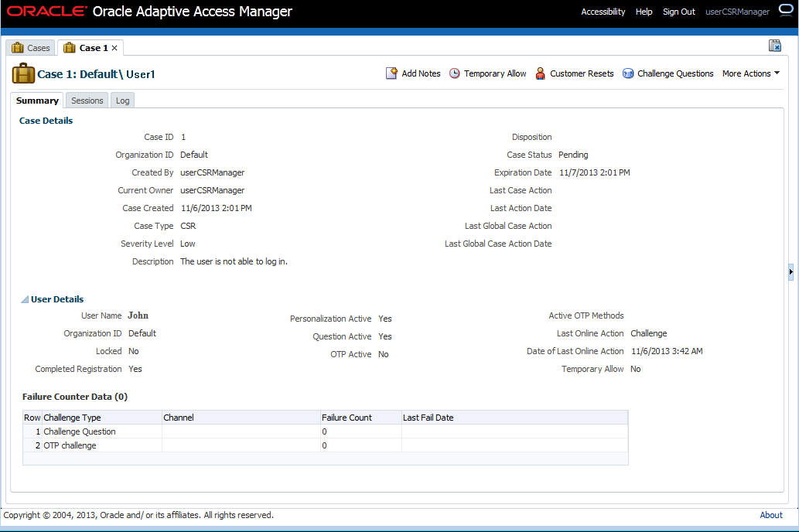799x532 pixels.
Task: Click the description text 'The user is not able to log in.'
Action: pos(234,261)
